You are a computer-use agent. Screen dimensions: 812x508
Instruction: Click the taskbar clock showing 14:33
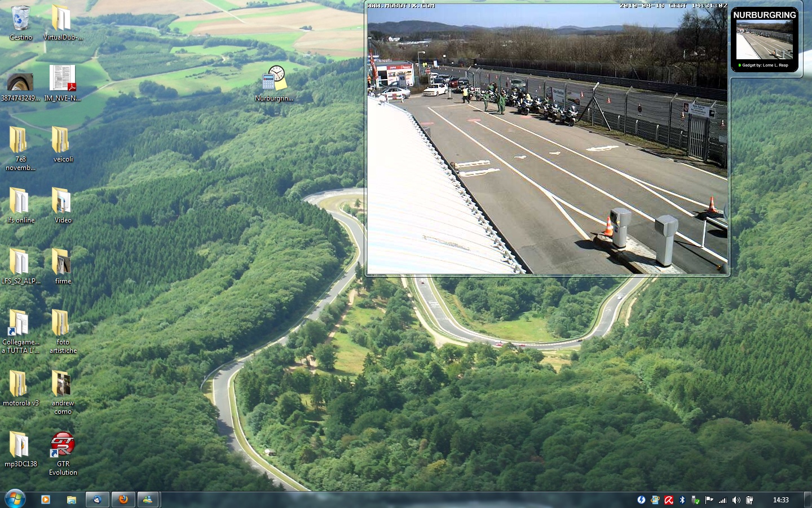pos(780,500)
